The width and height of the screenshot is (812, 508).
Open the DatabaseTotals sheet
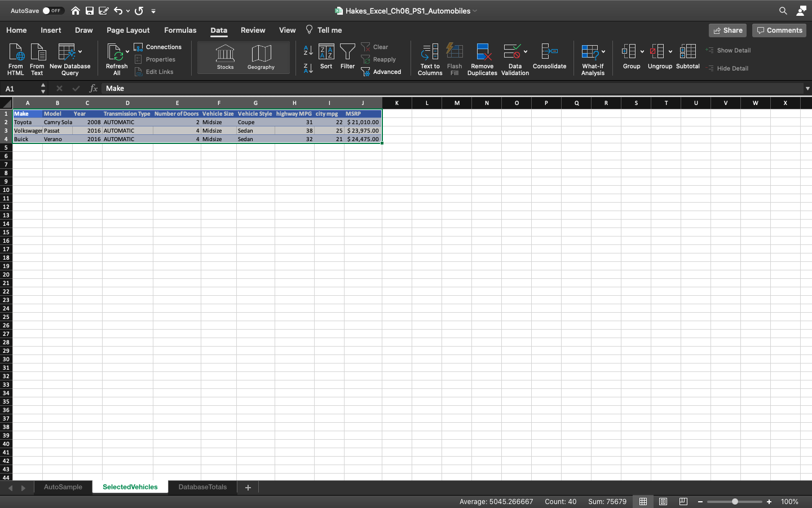[x=202, y=487]
